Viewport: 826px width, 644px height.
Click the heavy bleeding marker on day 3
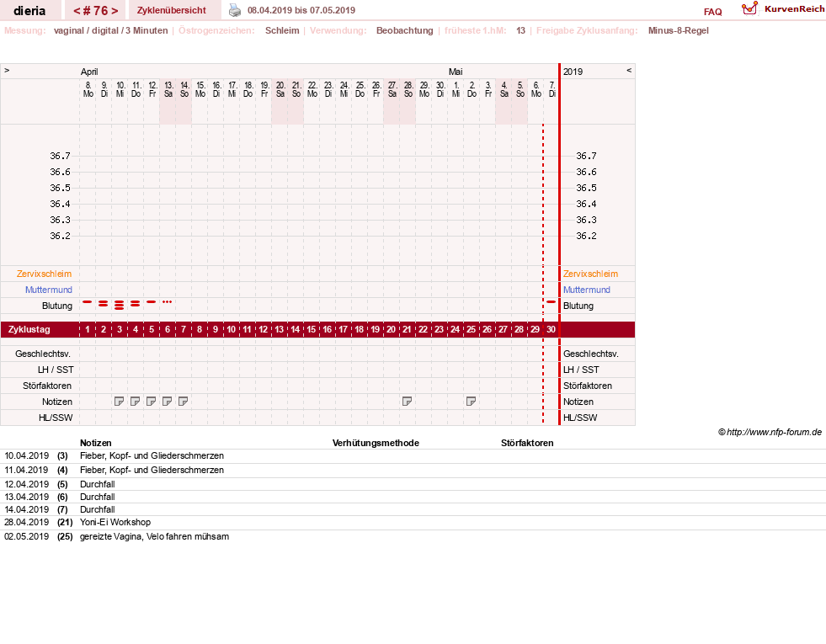[x=119, y=305]
